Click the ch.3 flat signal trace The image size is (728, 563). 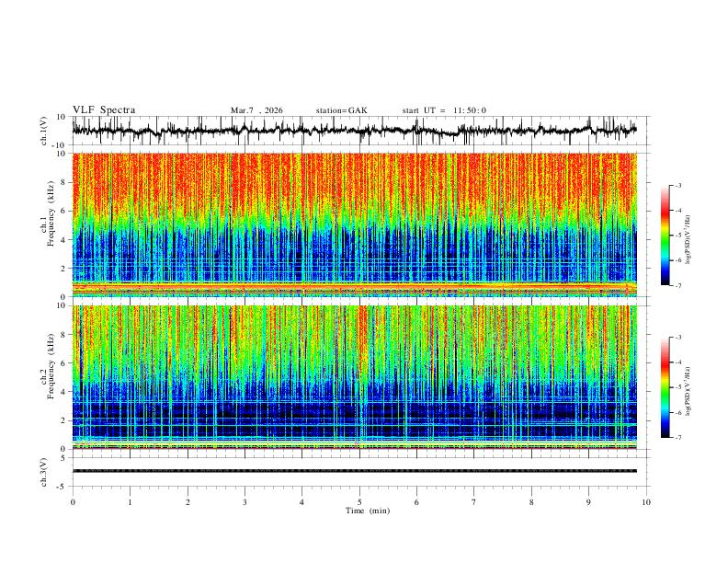coord(354,471)
